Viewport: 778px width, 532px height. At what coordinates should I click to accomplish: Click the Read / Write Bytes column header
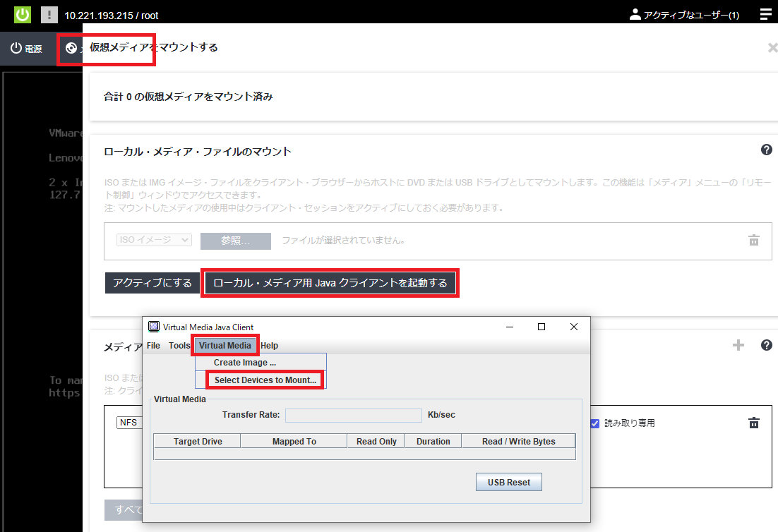tap(518, 441)
